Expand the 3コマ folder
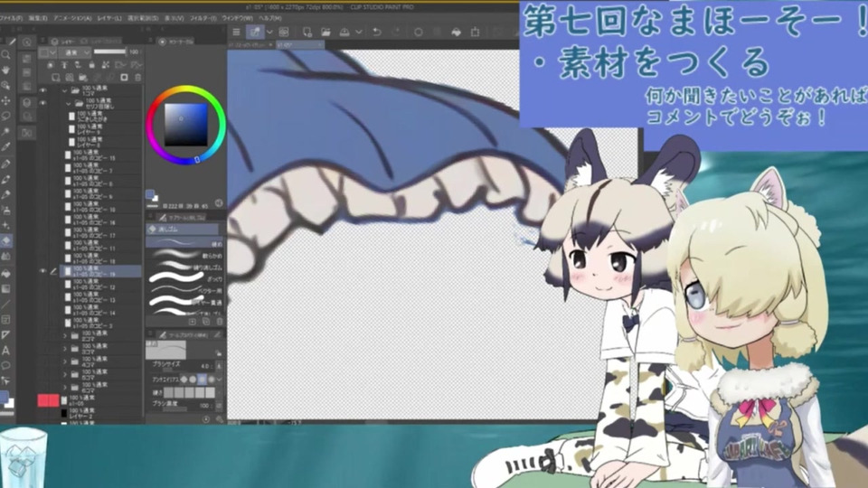The image size is (868, 488). [65, 349]
